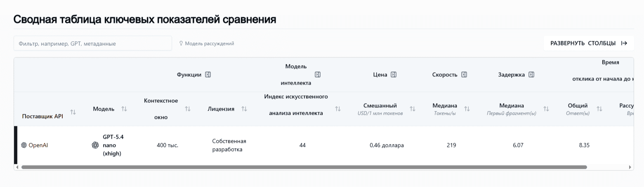Sort by Смешанный price column

(x=413, y=109)
